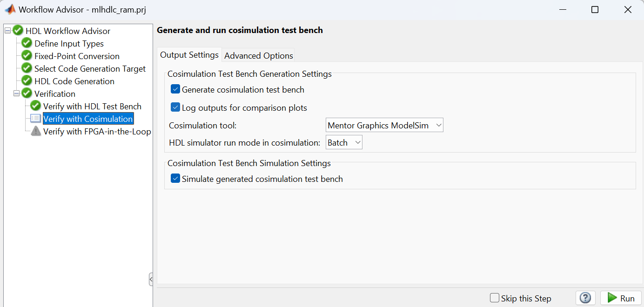Viewport: 644px width, 307px height.
Task: Collapse the Verification tree node
Action: pyautogui.click(x=16, y=93)
